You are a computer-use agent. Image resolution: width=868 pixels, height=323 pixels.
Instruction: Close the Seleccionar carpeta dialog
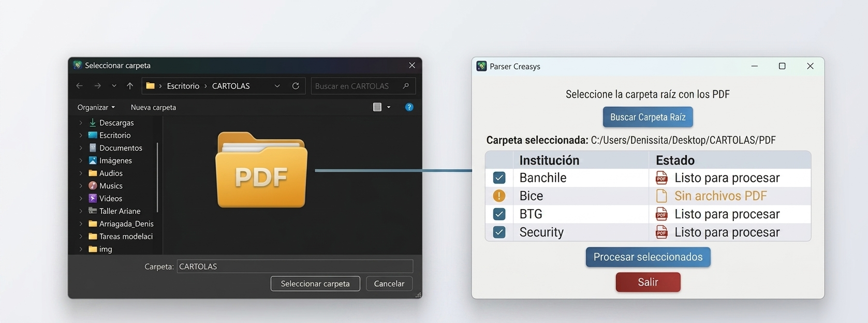(412, 65)
